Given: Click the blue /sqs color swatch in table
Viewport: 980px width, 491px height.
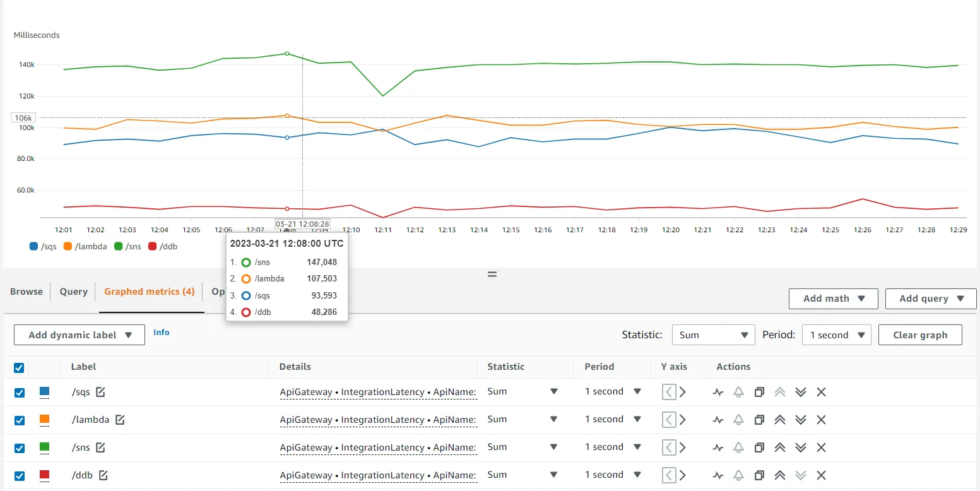Looking at the screenshot, I should [x=44, y=392].
